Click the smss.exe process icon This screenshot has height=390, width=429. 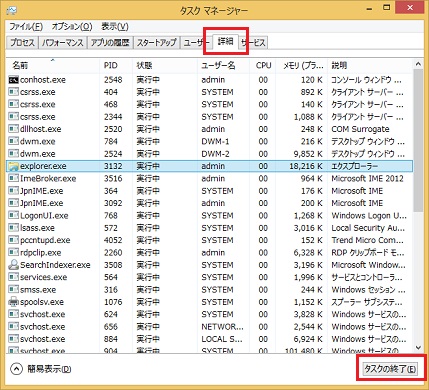point(13,290)
